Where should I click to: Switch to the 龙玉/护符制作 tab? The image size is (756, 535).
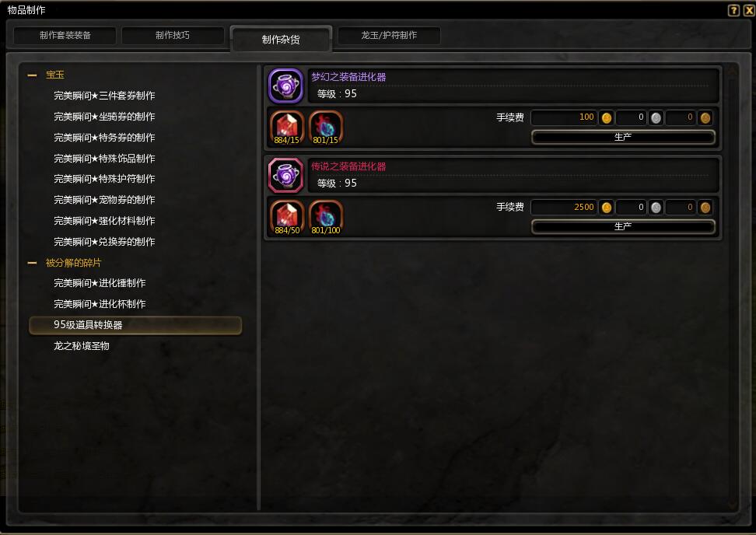[x=389, y=35]
